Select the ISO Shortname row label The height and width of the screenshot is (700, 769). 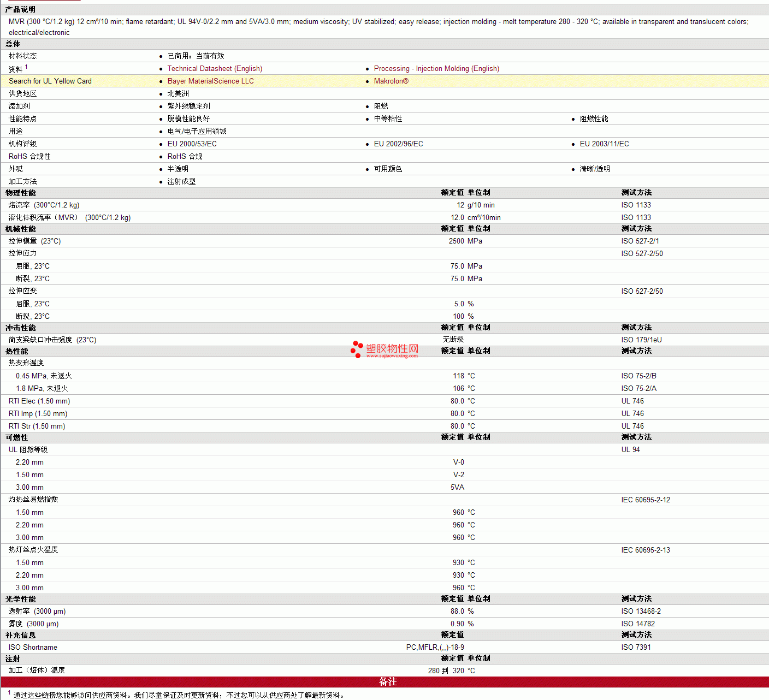click(x=33, y=648)
